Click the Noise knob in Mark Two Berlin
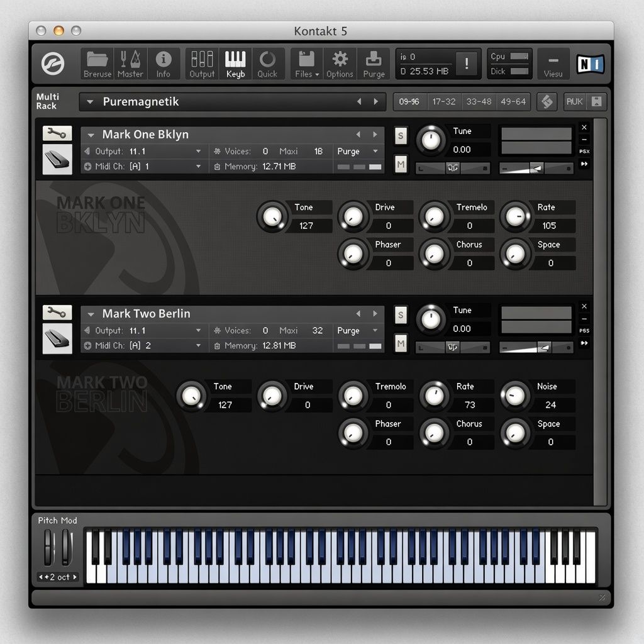Image resolution: width=644 pixels, height=644 pixels. point(515,396)
